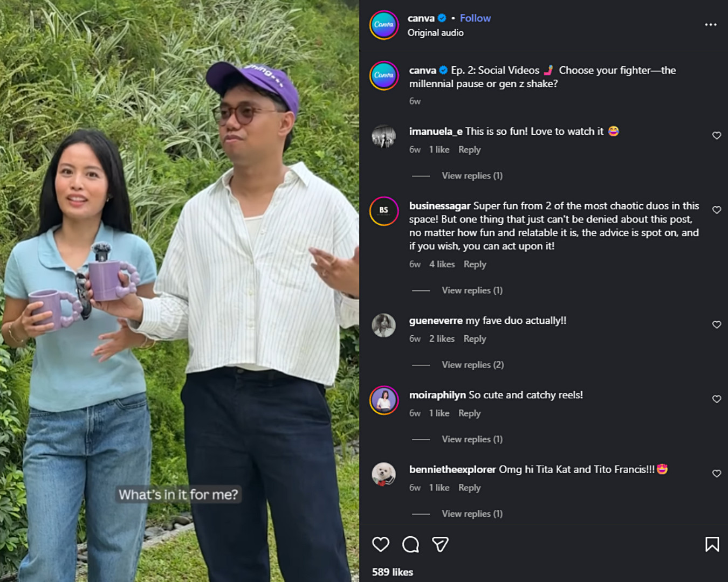This screenshot has width=728, height=582.
Task: View replies under bennietheexplorer's comment
Action: (x=471, y=514)
